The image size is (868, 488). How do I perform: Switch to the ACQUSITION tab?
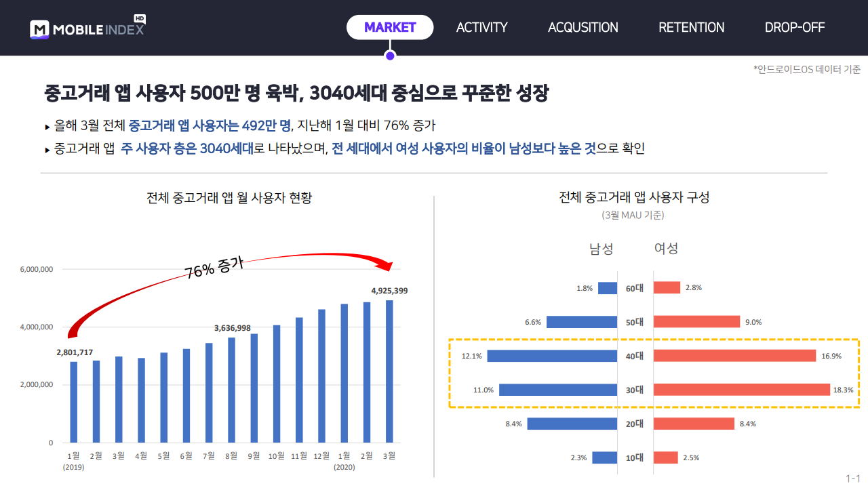pyautogui.click(x=583, y=27)
